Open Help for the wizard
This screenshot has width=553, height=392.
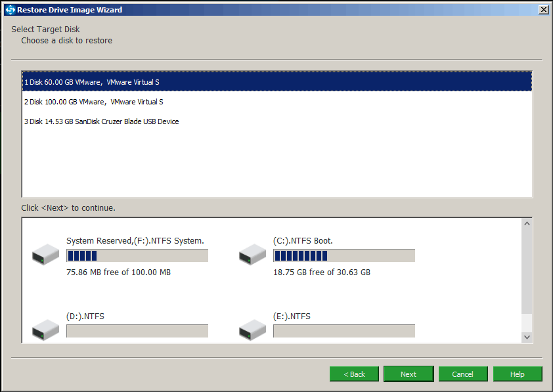click(517, 374)
